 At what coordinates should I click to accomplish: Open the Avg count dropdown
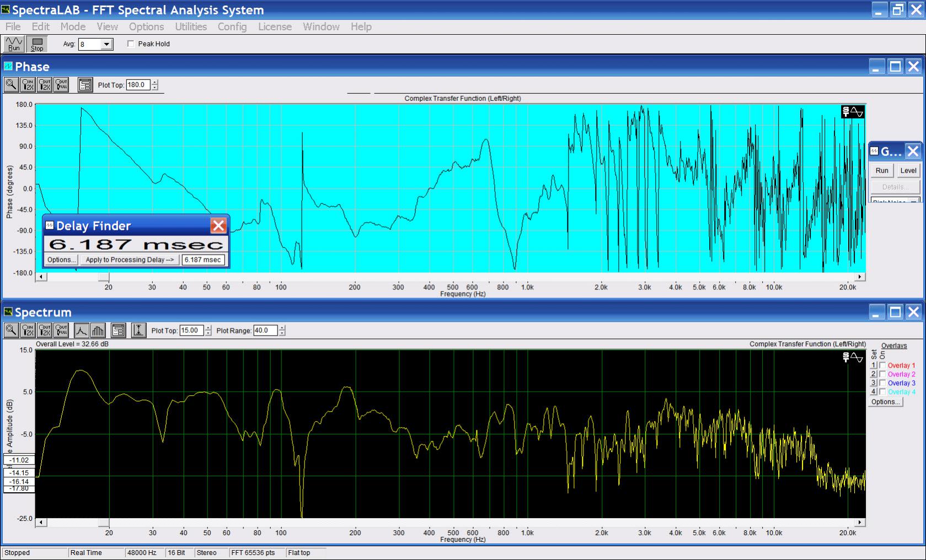107,44
